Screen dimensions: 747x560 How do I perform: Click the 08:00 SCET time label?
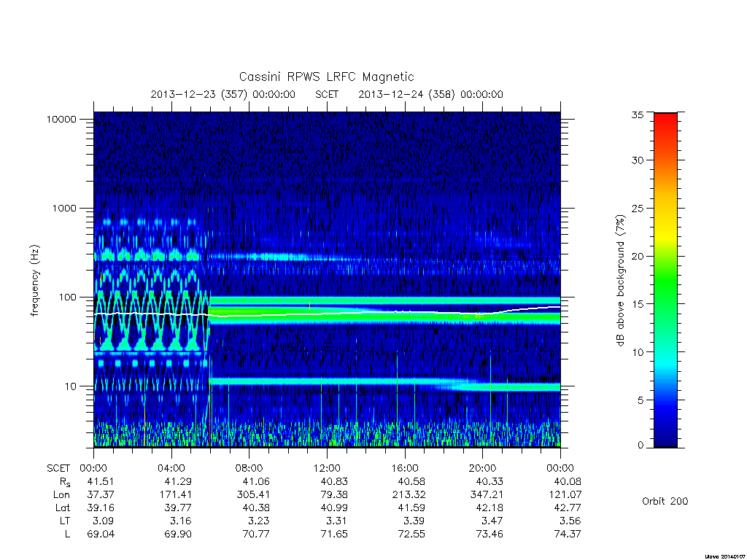click(x=249, y=469)
